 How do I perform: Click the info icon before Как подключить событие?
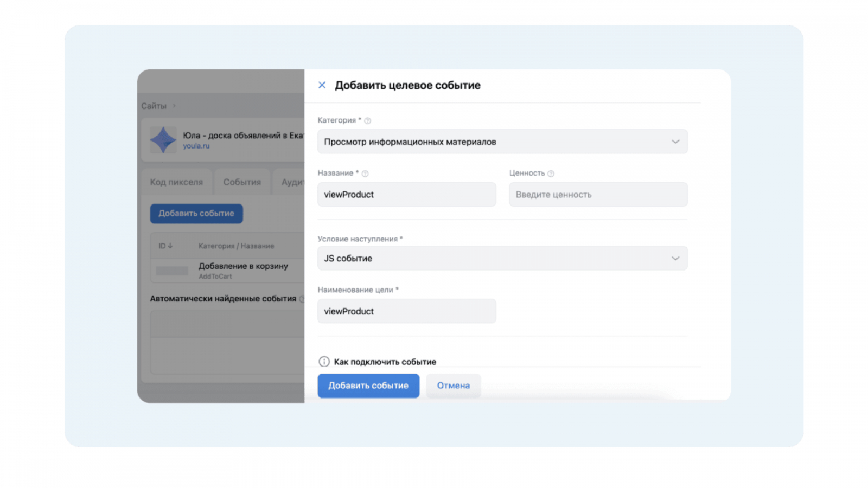324,362
